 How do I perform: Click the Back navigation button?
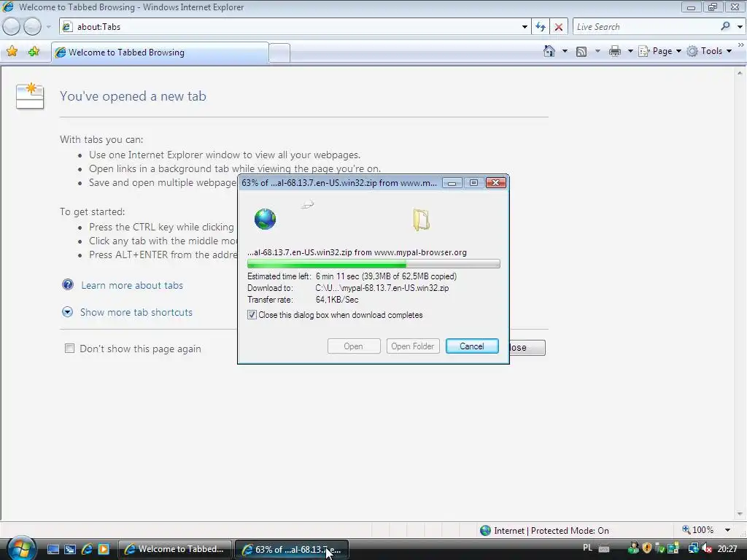pos(12,27)
